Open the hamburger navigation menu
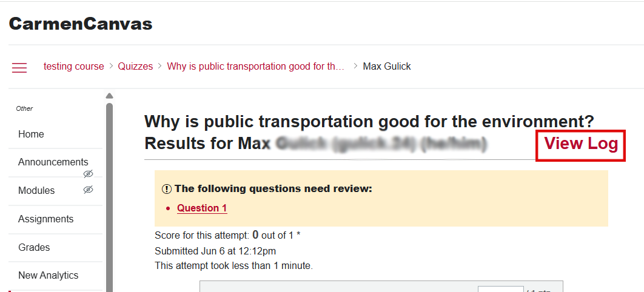This screenshot has width=644, height=292. point(19,68)
